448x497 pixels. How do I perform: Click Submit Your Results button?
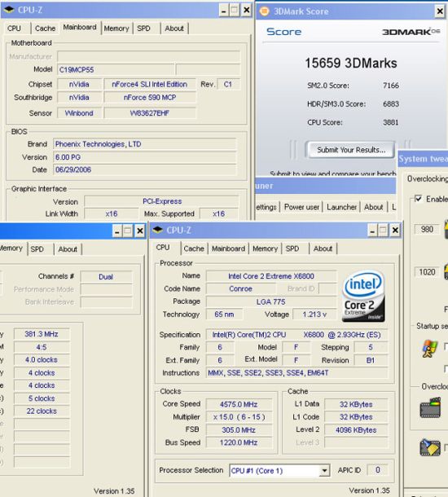click(x=351, y=150)
